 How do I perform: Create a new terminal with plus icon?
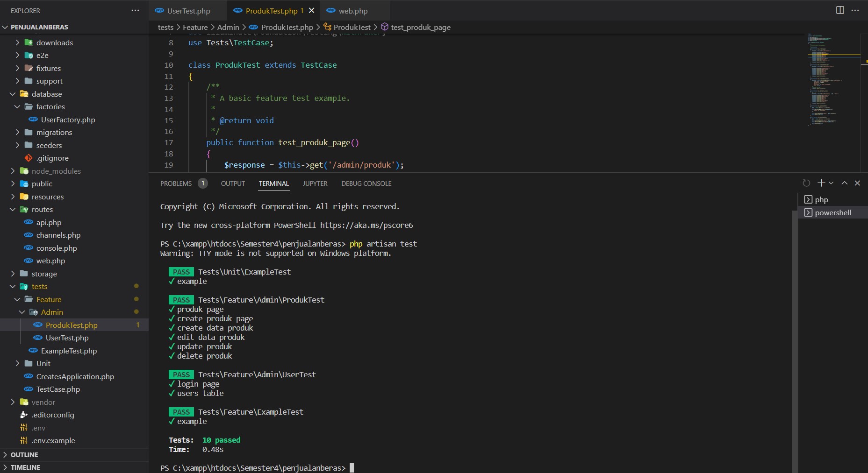[821, 183]
